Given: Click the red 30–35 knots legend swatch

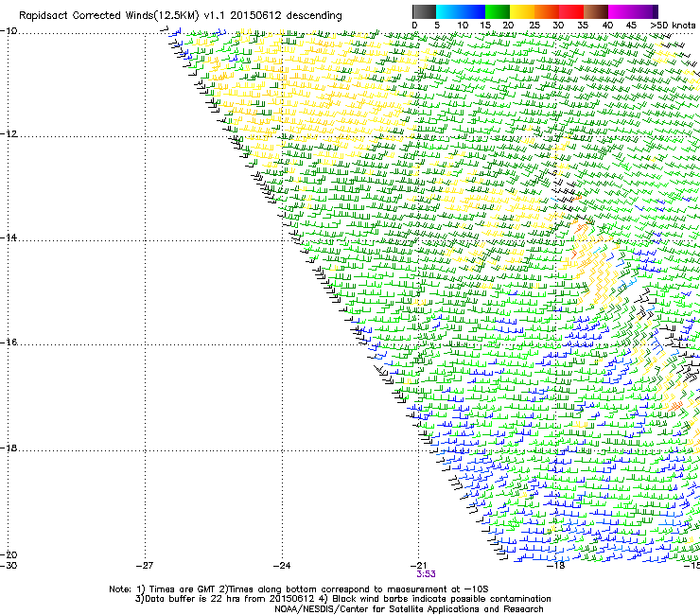Looking at the screenshot, I should pyautogui.click(x=571, y=11).
